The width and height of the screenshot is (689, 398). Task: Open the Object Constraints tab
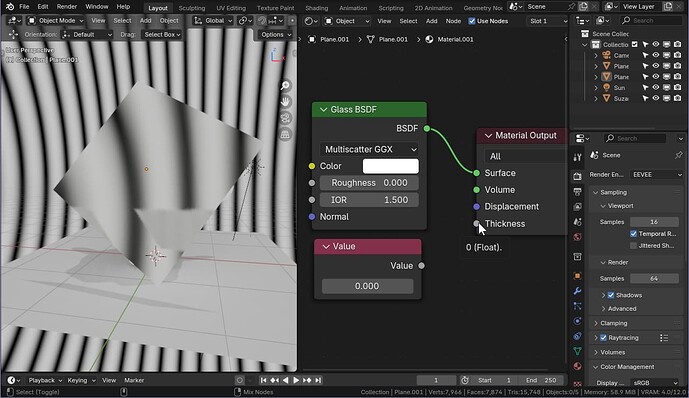[x=577, y=336]
